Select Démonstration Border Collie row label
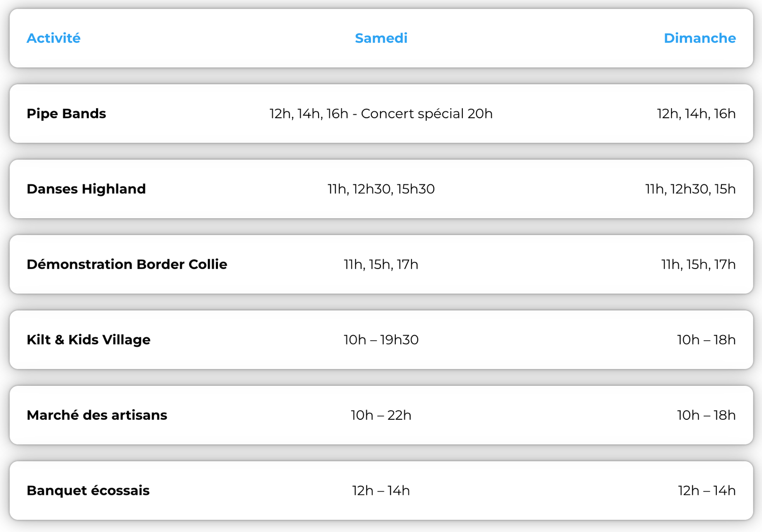 coord(126,264)
